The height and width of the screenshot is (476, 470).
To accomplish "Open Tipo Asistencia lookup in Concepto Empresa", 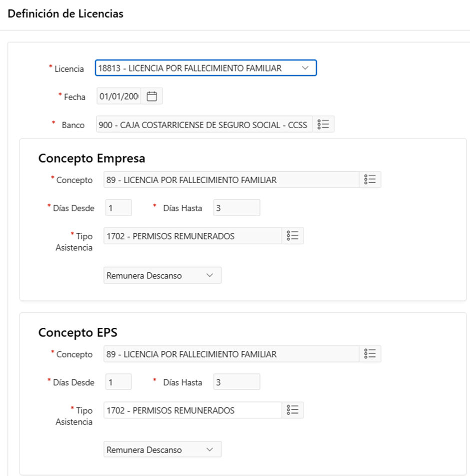I will click(x=292, y=236).
